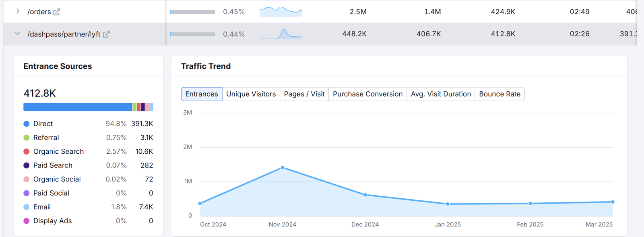Screen dimensions: 644x237
Task: Click the blue Direct segment in source bar
Action: click(78, 107)
